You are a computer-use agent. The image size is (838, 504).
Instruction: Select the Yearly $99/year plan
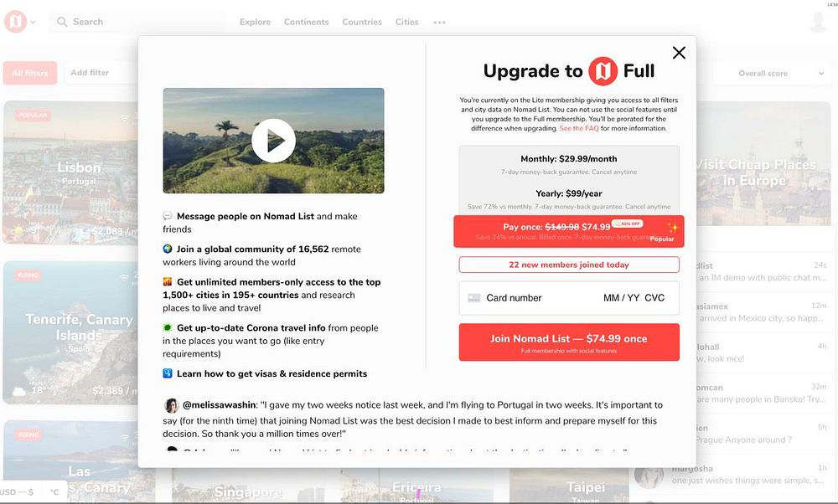click(x=569, y=199)
